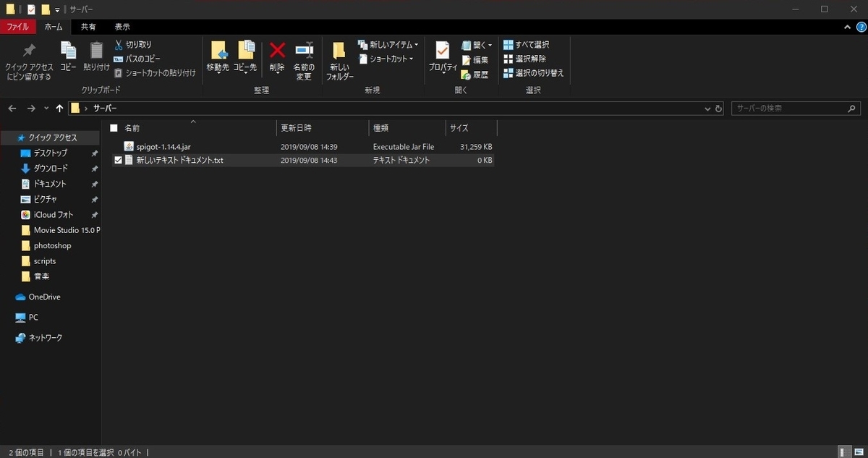Screen dimensions: 868x458
Task: Go back with the left arrow
Action: coord(12,109)
